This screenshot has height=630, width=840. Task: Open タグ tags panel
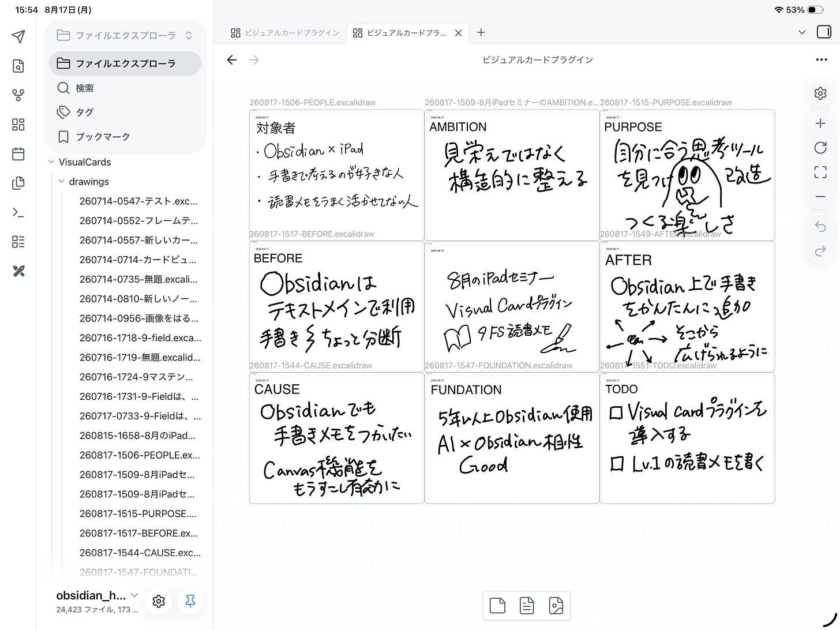point(125,112)
